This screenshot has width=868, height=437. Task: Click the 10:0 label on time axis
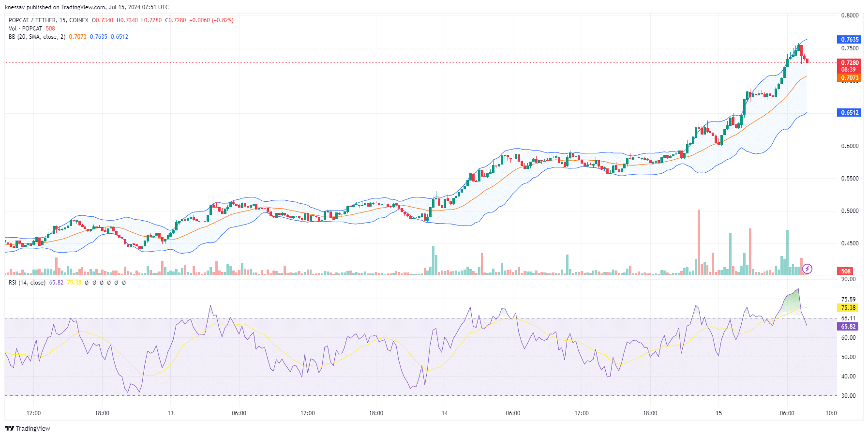click(831, 413)
